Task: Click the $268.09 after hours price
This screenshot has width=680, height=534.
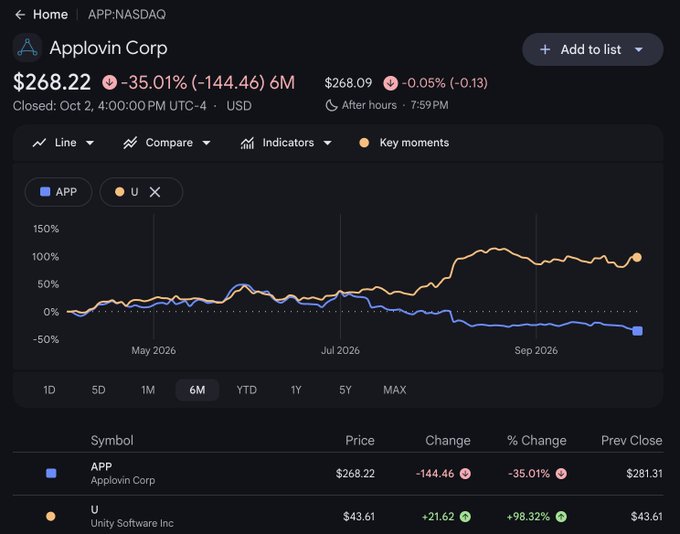Action: (348, 83)
